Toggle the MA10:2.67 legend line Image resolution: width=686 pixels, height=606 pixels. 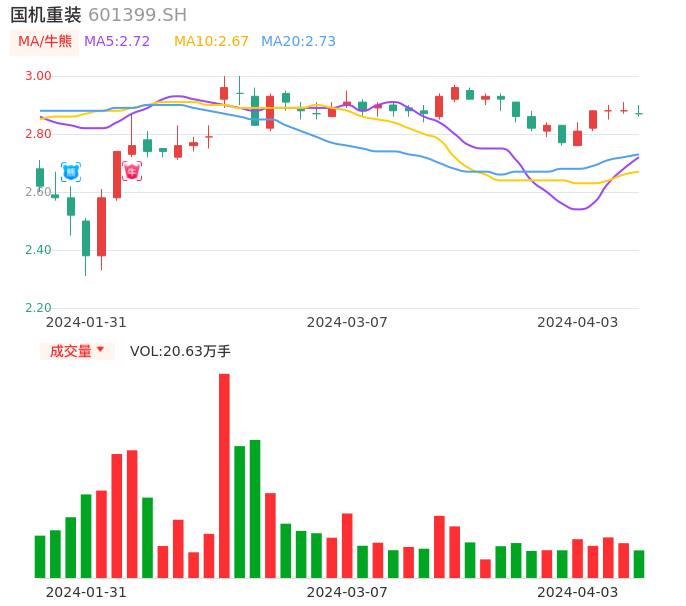click(x=211, y=42)
